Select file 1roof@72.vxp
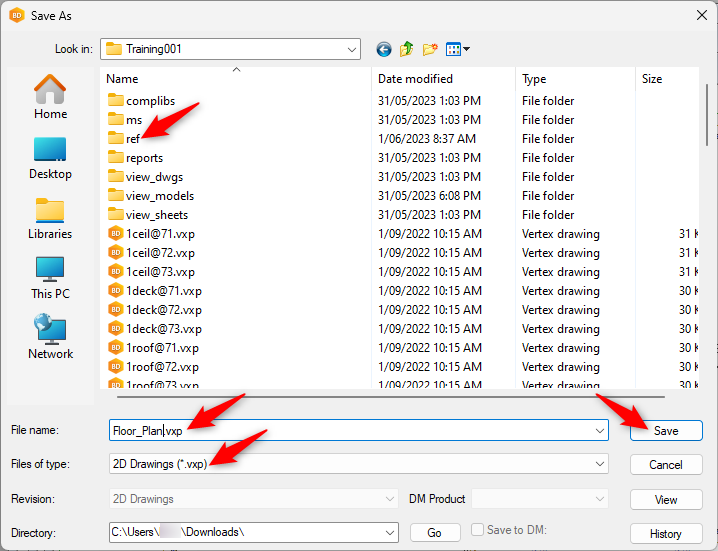Image resolution: width=718 pixels, height=551 pixels. 153,367
